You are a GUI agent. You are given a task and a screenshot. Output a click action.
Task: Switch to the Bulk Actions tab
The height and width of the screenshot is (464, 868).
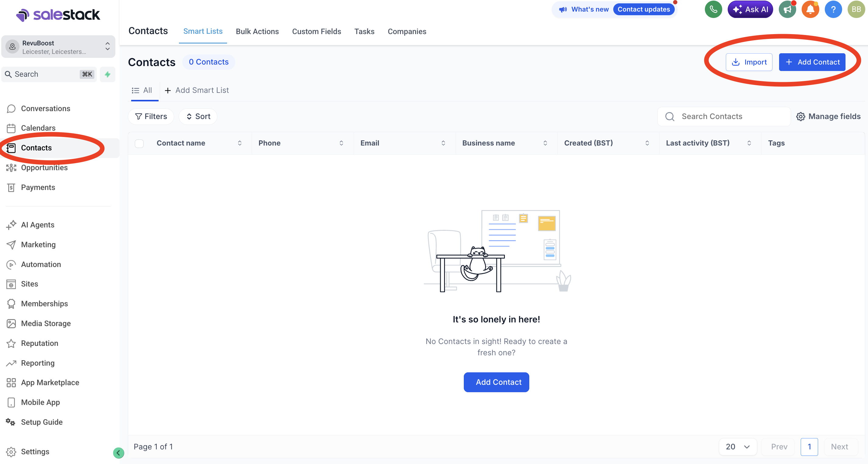coord(257,31)
